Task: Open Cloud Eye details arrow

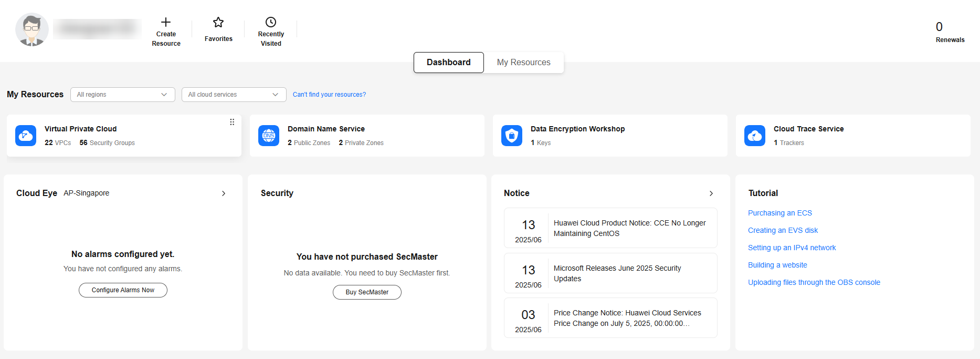Action: [224, 193]
